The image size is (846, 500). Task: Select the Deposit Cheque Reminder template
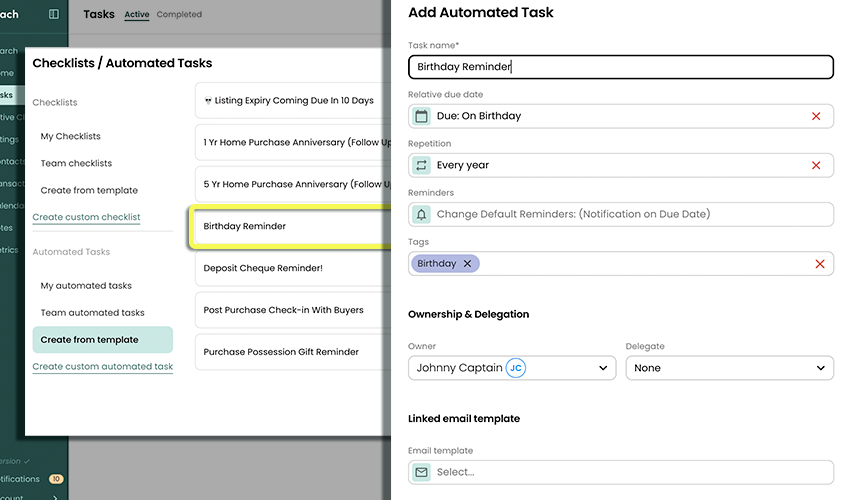click(x=263, y=268)
